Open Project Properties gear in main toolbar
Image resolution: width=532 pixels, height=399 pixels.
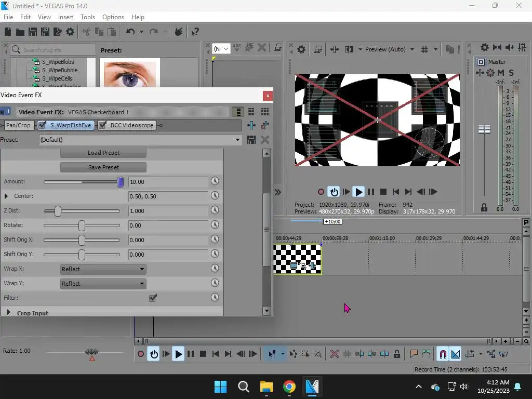[x=70, y=32]
